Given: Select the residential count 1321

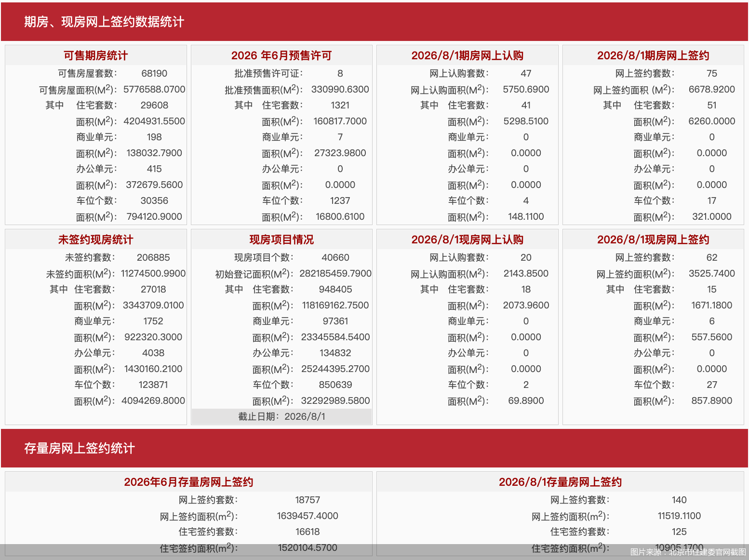Looking at the screenshot, I should point(340,105).
